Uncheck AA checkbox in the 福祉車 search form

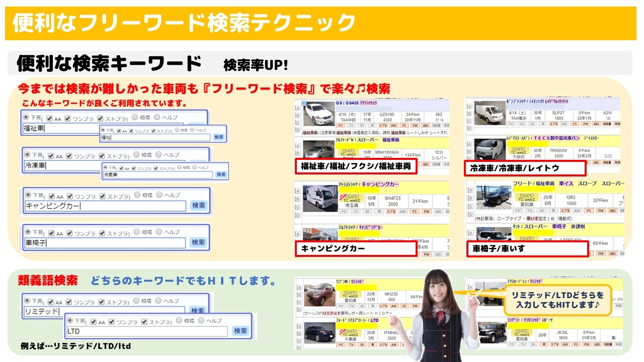click(50, 119)
